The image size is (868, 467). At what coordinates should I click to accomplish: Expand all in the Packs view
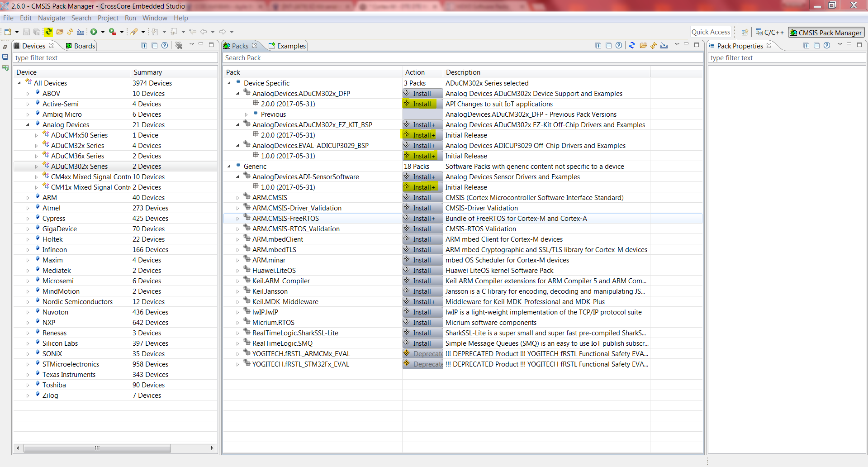click(x=598, y=46)
